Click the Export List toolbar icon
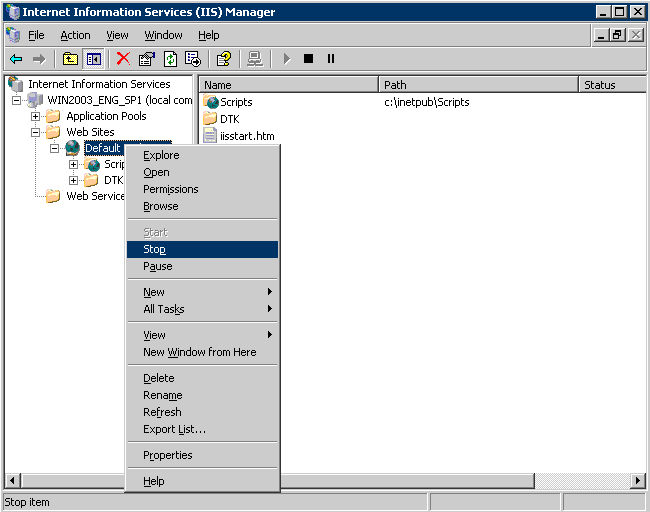The image size is (650, 512). 193,59
